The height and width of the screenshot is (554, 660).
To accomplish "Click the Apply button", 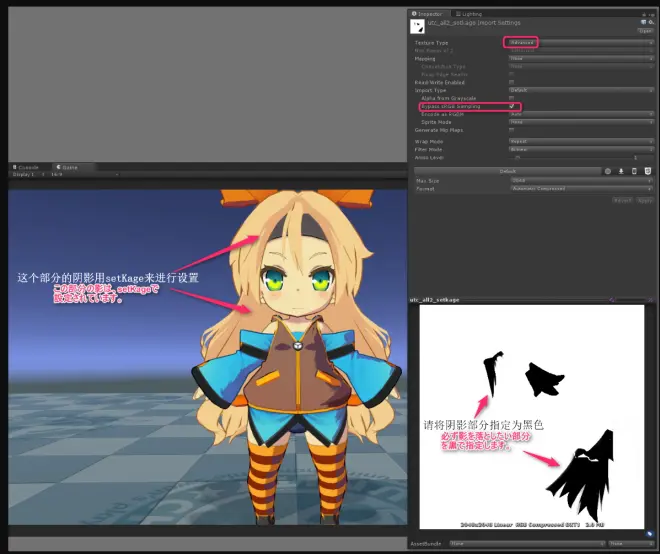I will click(x=644, y=200).
